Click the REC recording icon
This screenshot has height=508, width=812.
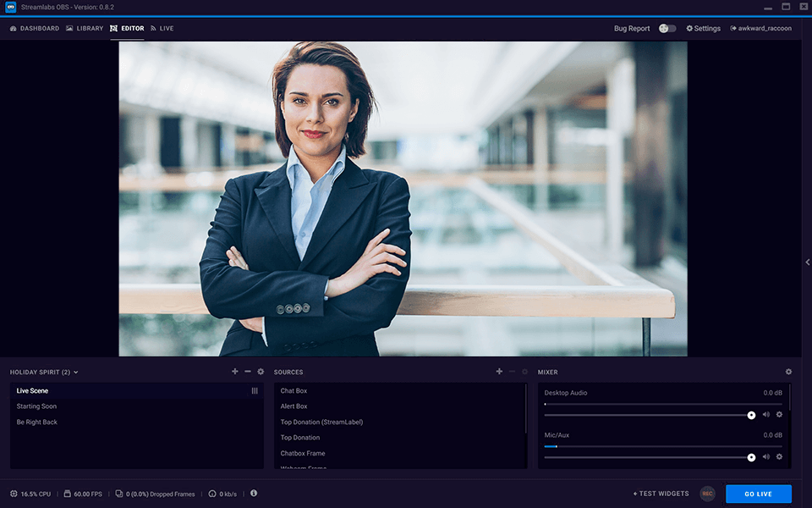[706, 494]
